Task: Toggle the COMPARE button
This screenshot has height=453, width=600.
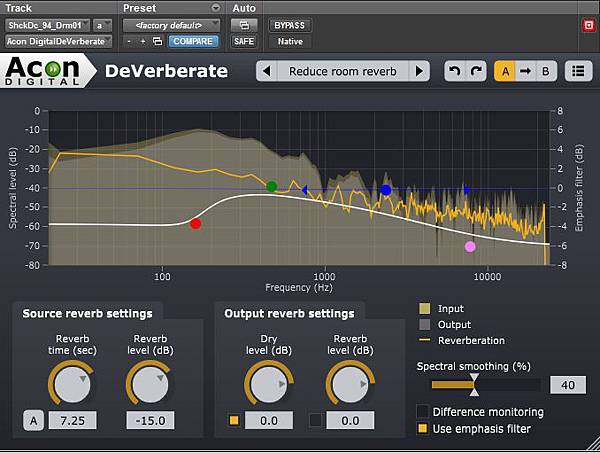Action: pyautogui.click(x=193, y=41)
